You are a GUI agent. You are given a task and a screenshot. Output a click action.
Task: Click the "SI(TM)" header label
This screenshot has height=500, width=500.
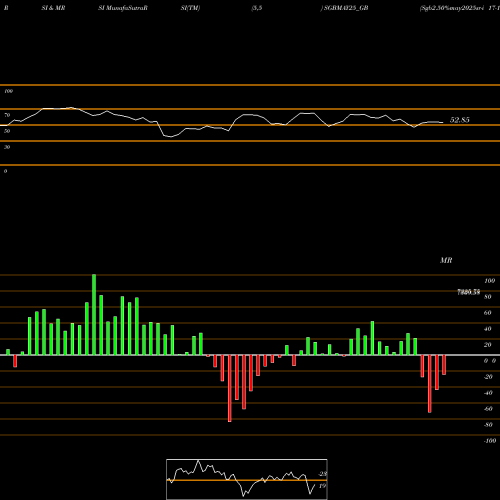190,8
